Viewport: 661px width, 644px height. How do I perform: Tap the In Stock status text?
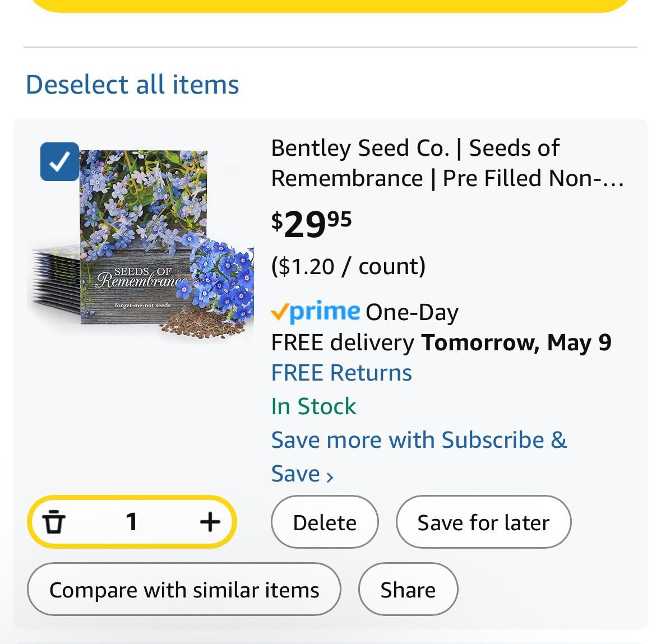[x=313, y=406]
